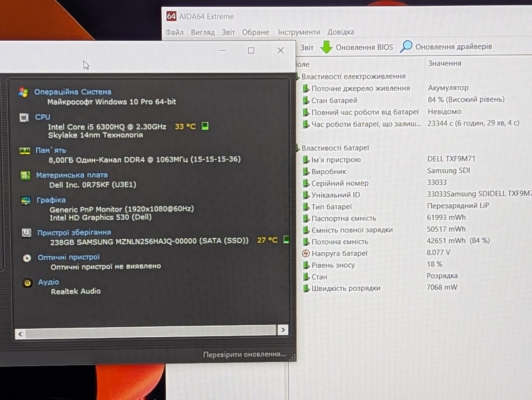Open the Довідка menu
The height and width of the screenshot is (400, 532).
point(341,32)
